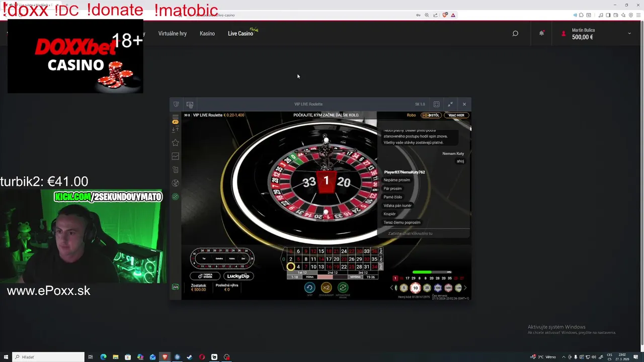
Task: Start automatic play with green cycle button
Action: click(x=343, y=288)
